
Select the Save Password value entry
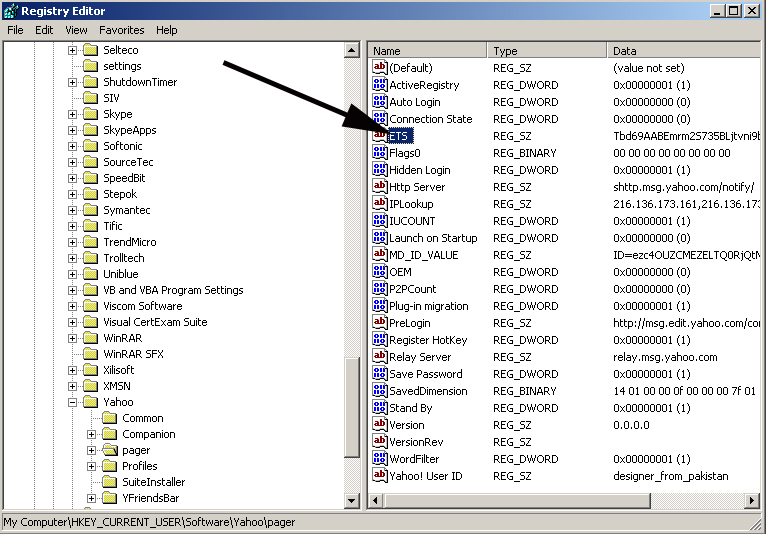click(x=425, y=374)
